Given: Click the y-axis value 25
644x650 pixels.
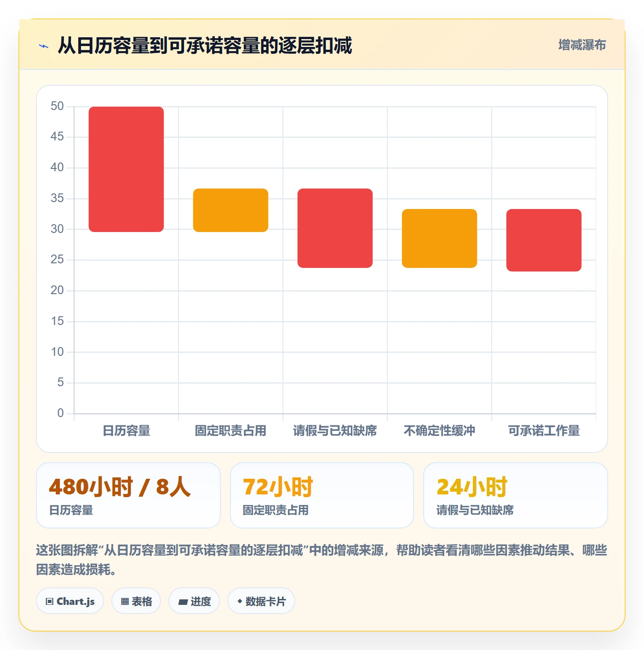Looking at the screenshot, I should 57,260.
